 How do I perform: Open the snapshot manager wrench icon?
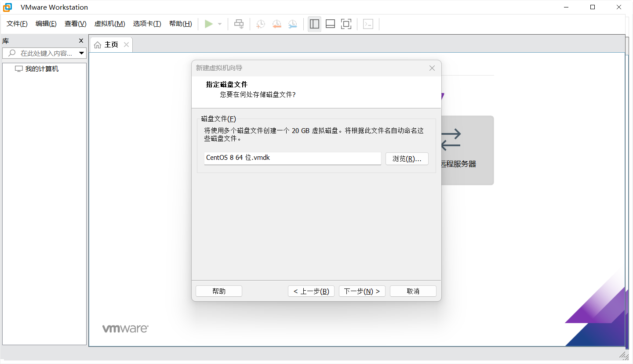pos(292,24)
